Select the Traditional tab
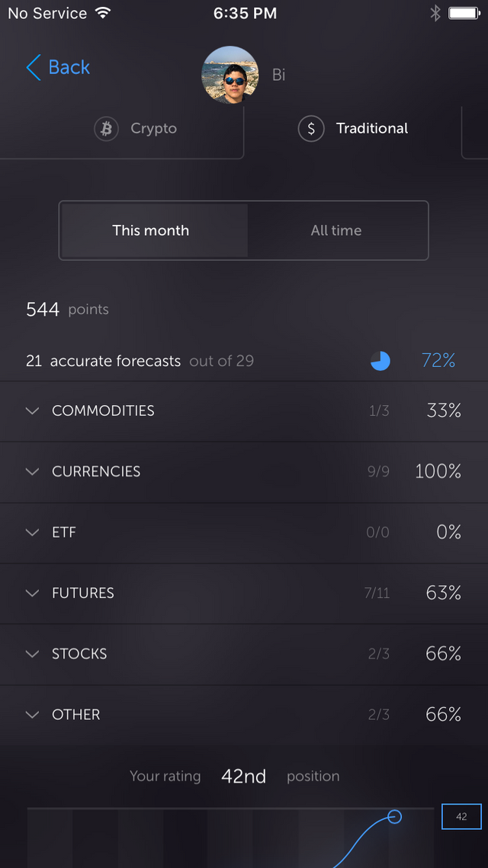 point(353,129)
